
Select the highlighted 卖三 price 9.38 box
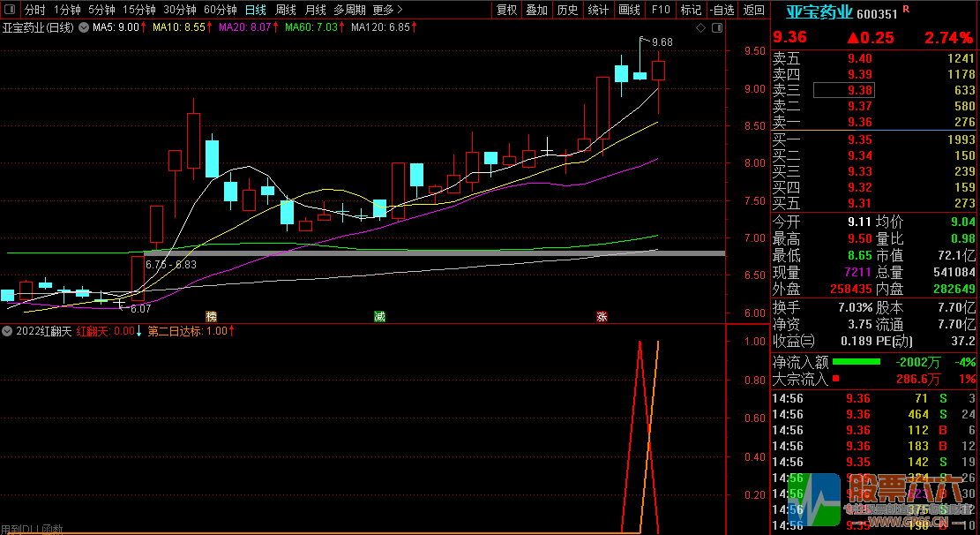pyautogui.click(x=843, y=90)
